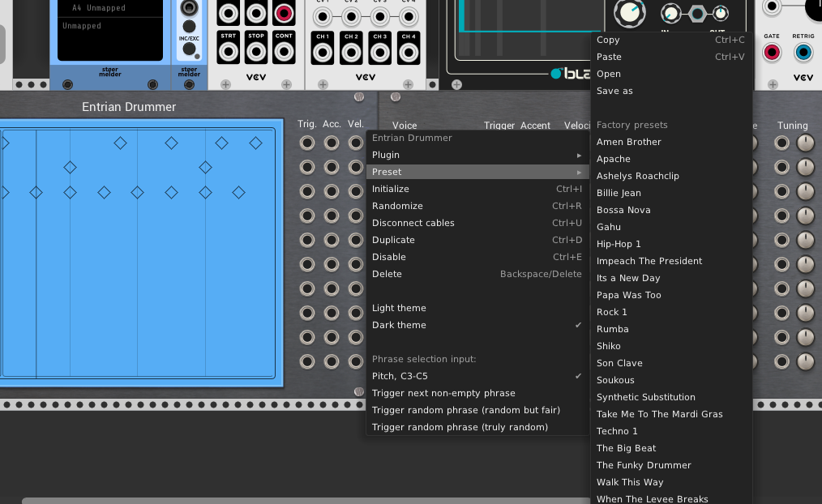Click the CONT input jack
The height and width of the screenshot is (504, 822).
(284, 52)
